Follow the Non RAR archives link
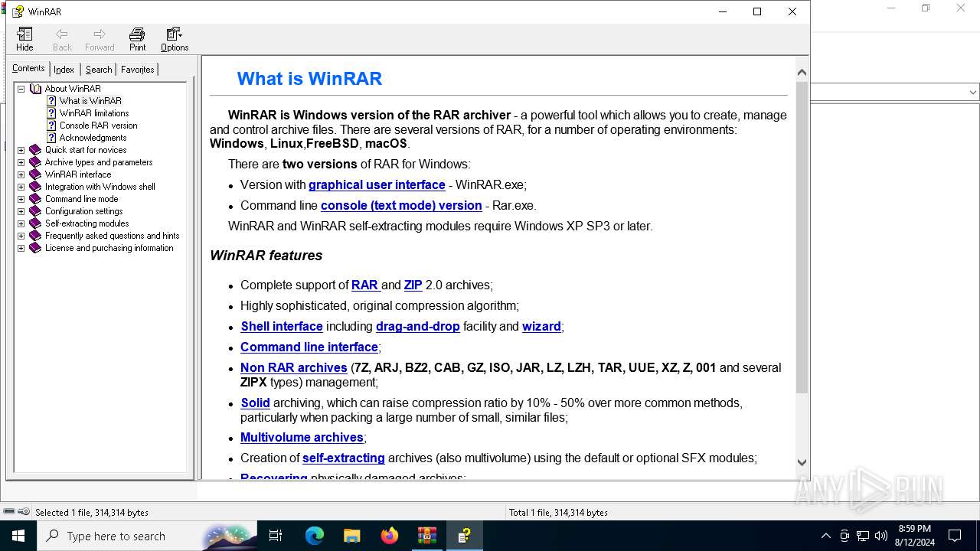Screen dimensions: 980x551 click(294, 367)
